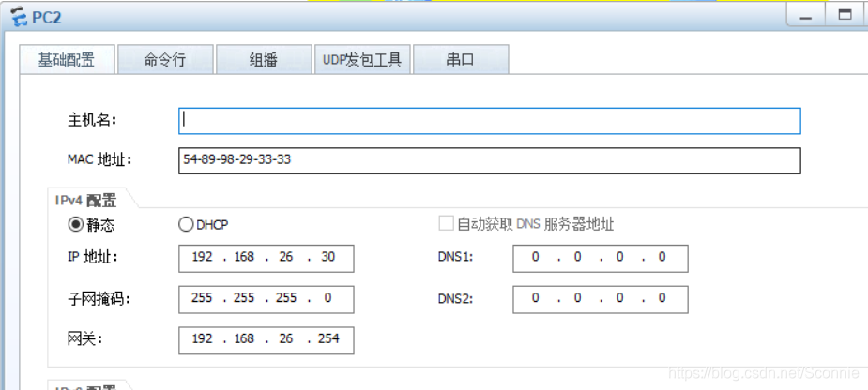
Task: Select the DHCP radio button
Action: [x=186, y=224]
